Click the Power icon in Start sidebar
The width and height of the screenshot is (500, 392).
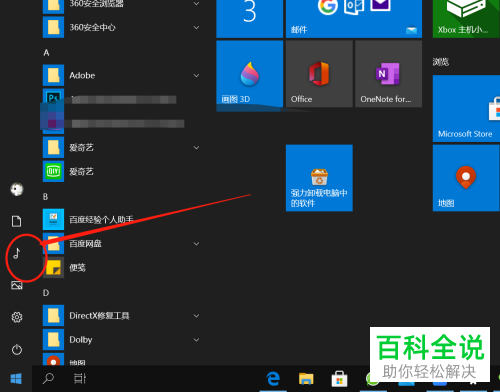tap(17, 349)
